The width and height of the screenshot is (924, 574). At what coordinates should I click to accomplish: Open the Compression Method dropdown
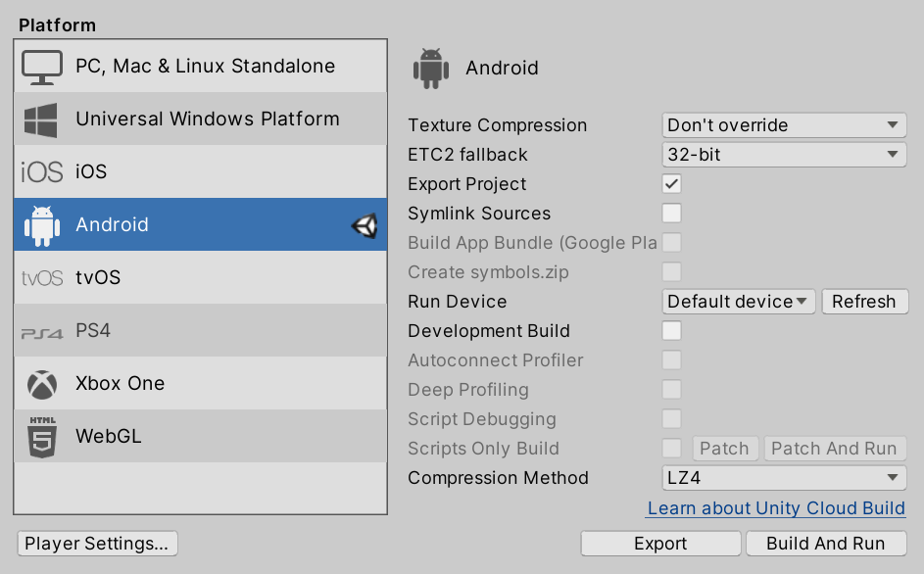784,478
